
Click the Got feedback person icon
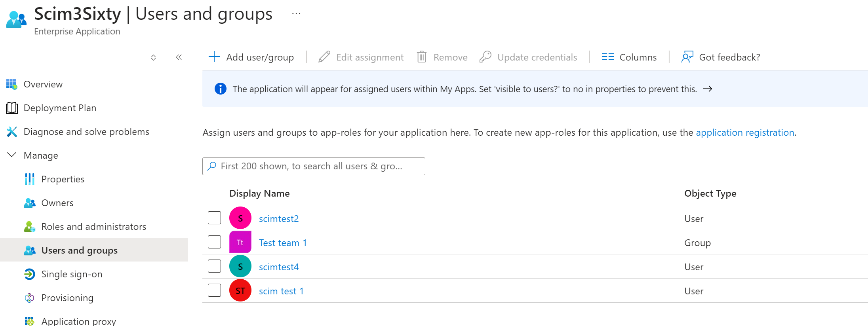click(x=687, y=57)
